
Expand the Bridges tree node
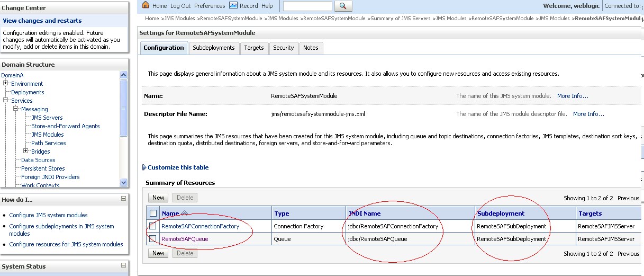coord(26,151)
